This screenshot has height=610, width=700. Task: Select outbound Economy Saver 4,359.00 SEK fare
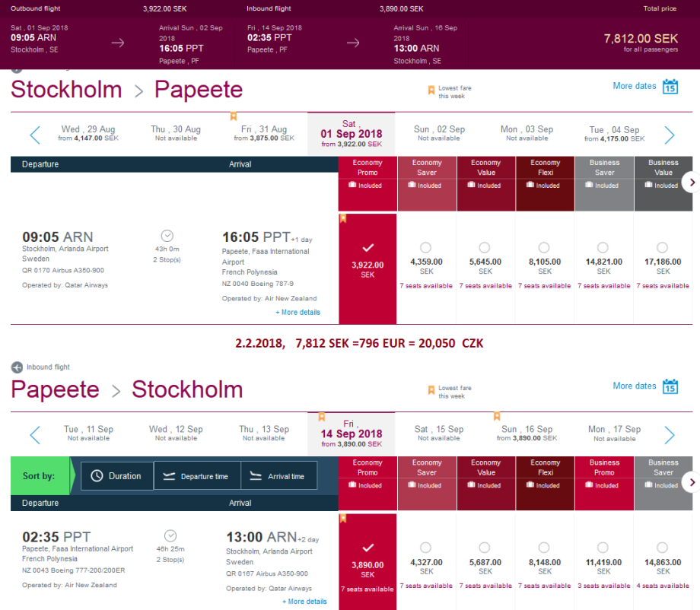coord(426,248)
